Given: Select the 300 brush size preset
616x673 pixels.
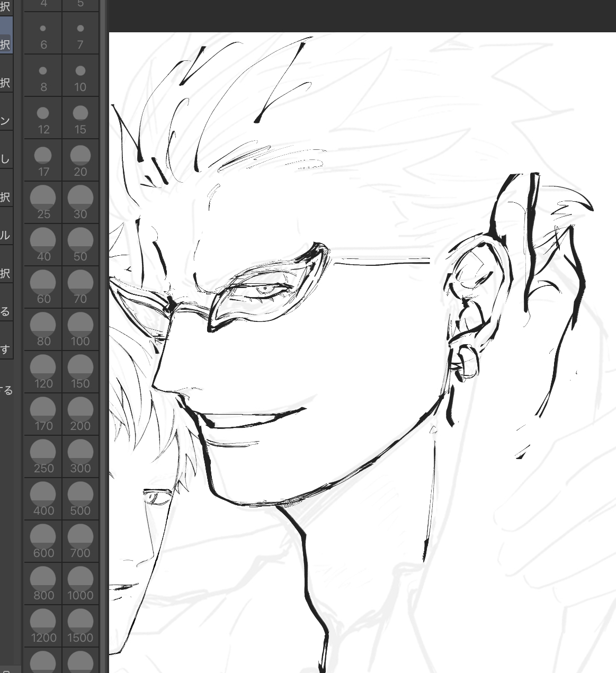Looking at the screenshot, I should (x=80, y=457).
